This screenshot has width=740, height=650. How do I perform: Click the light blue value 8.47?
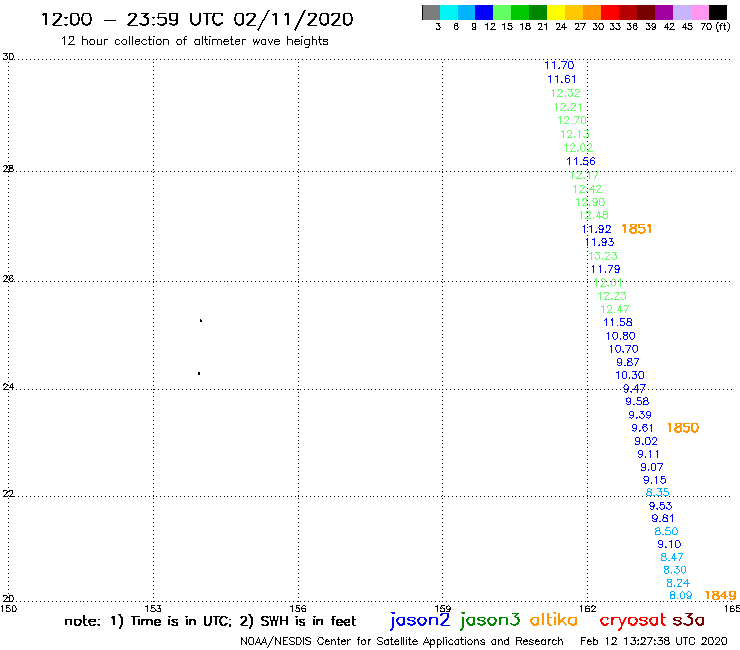point(672,558)
